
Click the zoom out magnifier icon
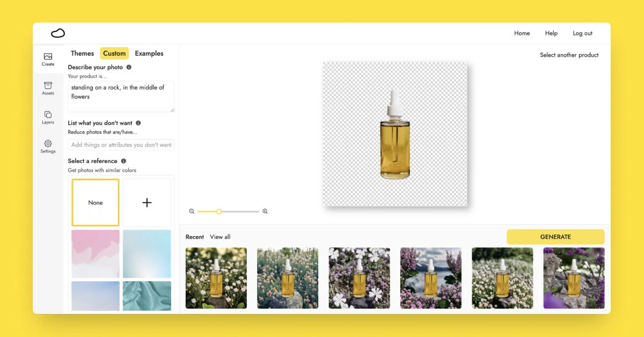(x=192, y=211)
